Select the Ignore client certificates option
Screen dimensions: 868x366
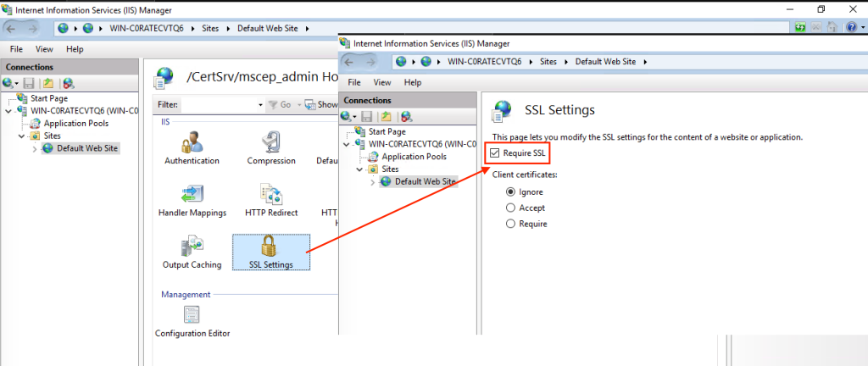510,191
